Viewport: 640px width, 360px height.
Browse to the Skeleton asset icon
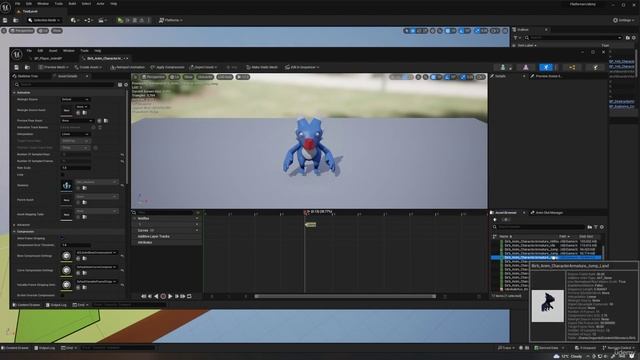coord(84,188)
